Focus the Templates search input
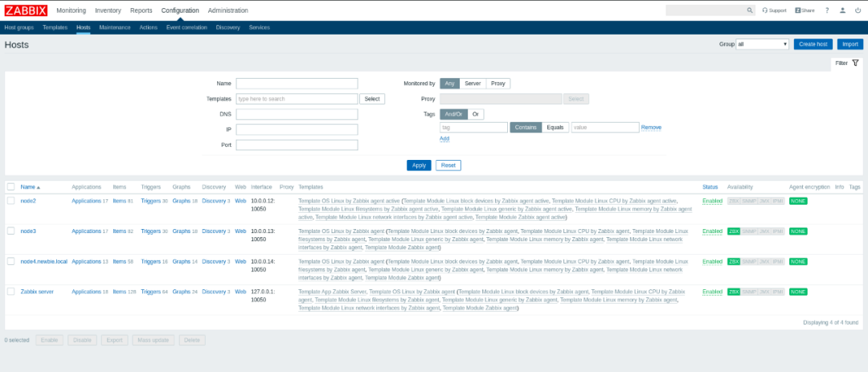The height and width of the screenshot is (372, 868). (297, 99)
